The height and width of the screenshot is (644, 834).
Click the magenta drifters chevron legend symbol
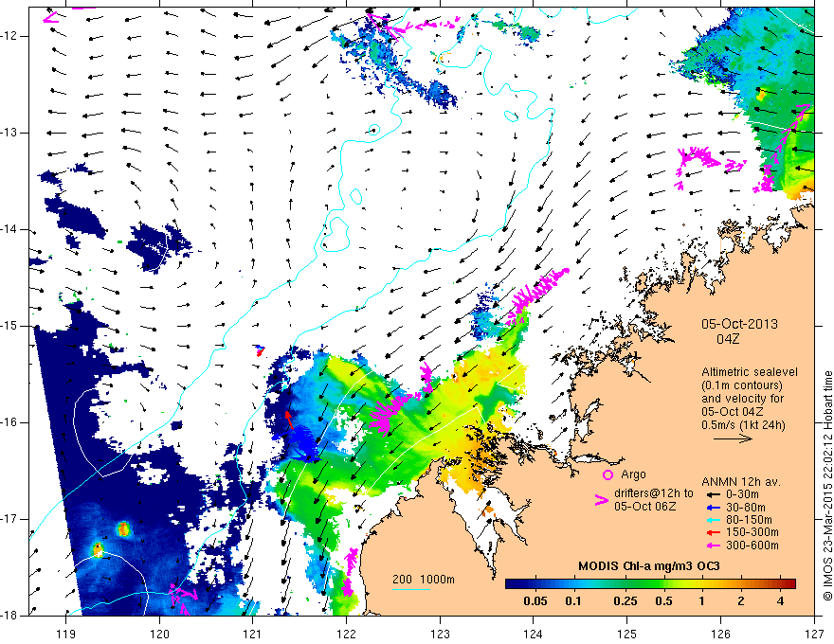[602, 500]
